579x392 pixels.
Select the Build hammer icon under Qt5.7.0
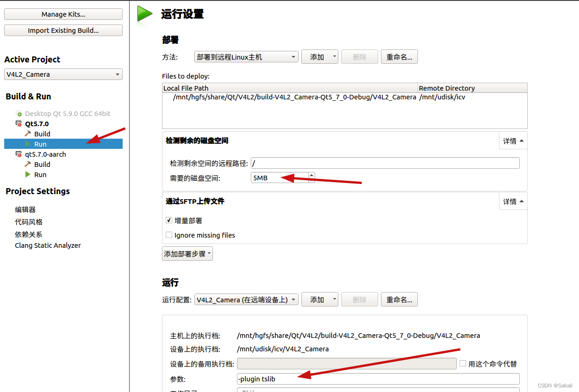click(28, 134)
